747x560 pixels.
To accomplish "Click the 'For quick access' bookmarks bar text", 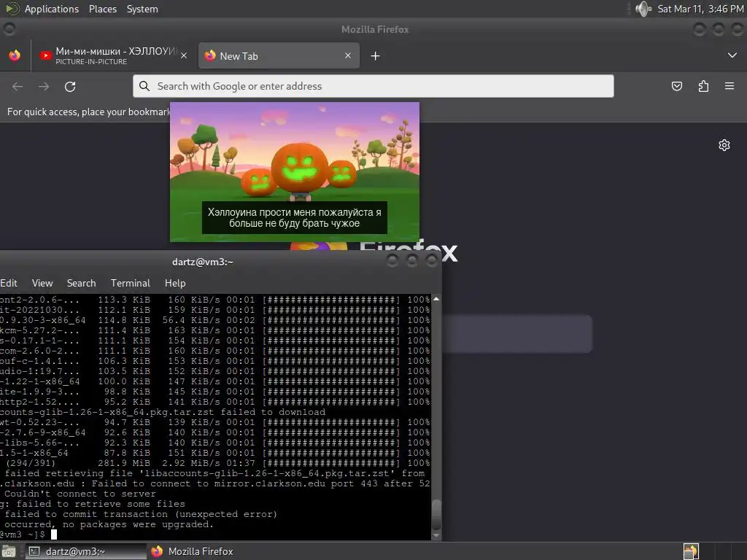I will tap(88, 112).
